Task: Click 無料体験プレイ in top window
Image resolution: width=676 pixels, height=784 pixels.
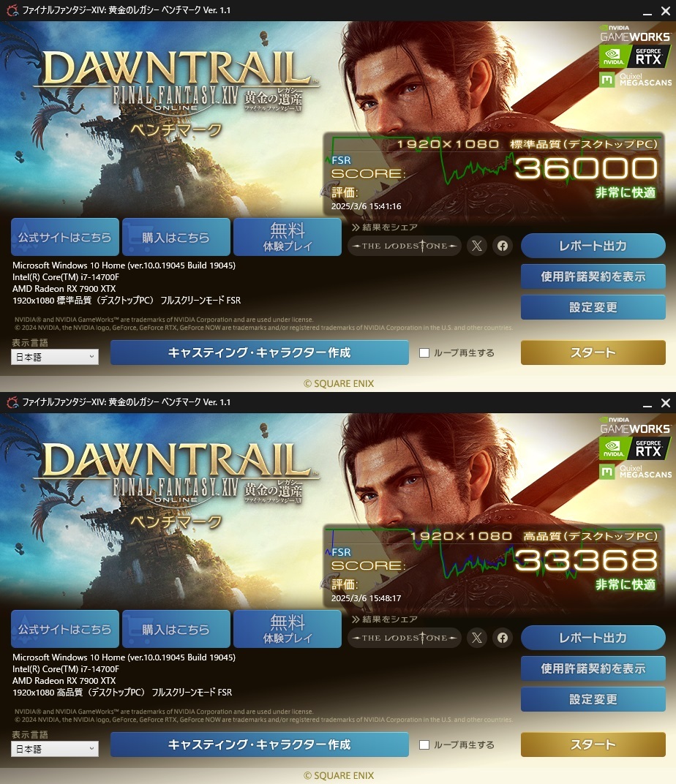Action: click(288, 237)
